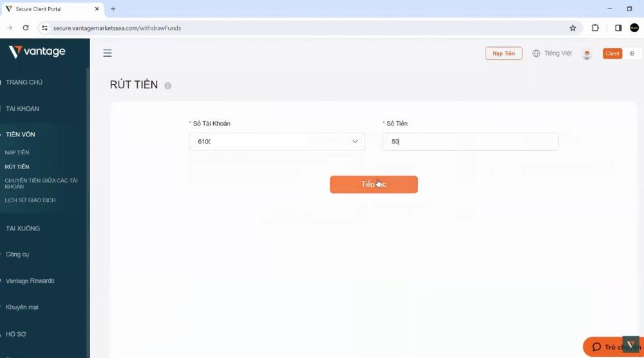Viewport: 644px width, 358px height.
Task: Click the Tiếp tục button
Action: tap(374, 185)
